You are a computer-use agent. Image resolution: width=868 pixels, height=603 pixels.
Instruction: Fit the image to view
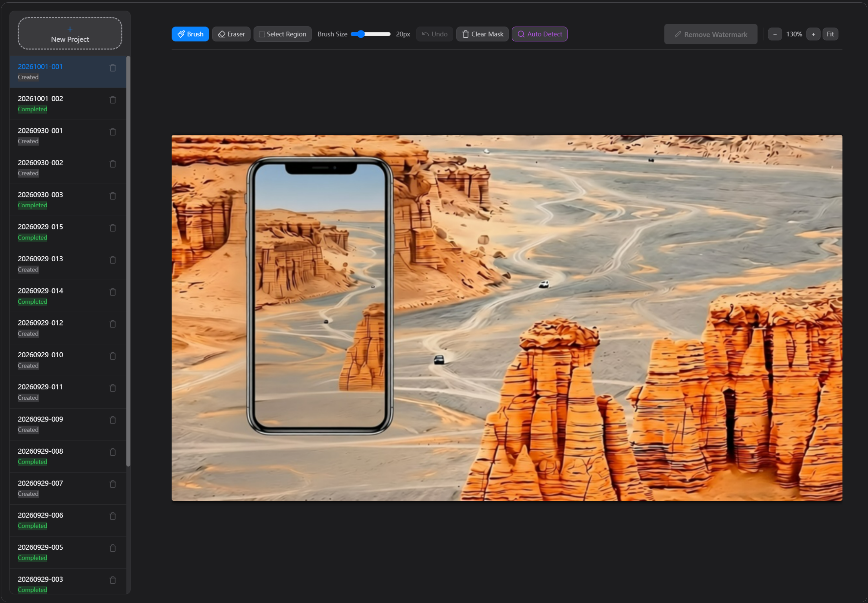coord(830,34)
